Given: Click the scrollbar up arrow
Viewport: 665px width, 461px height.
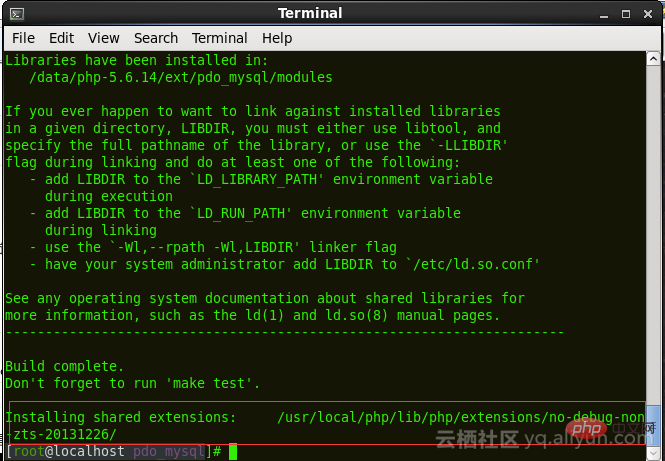Looking at the screenshot, I should pyautogui.click(x=653, y=59).
